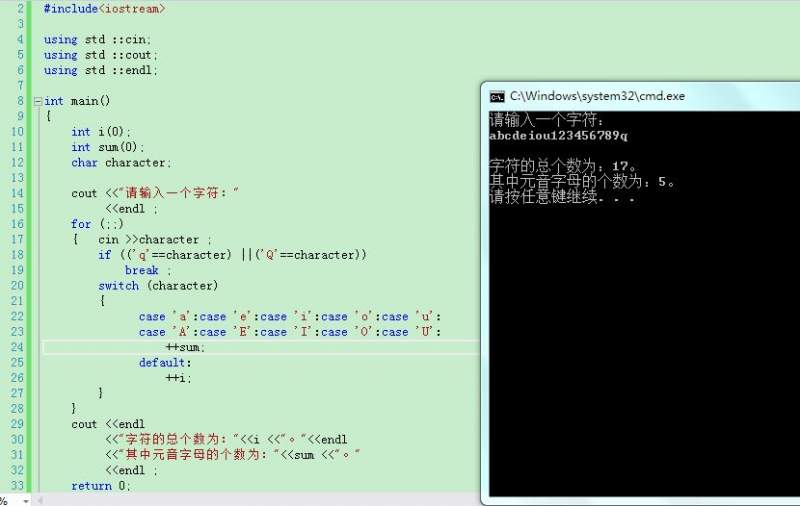Click the 'using std ::cout;' line
The height and width of the screenshot is (506, 800).
(x=101, y=55)
